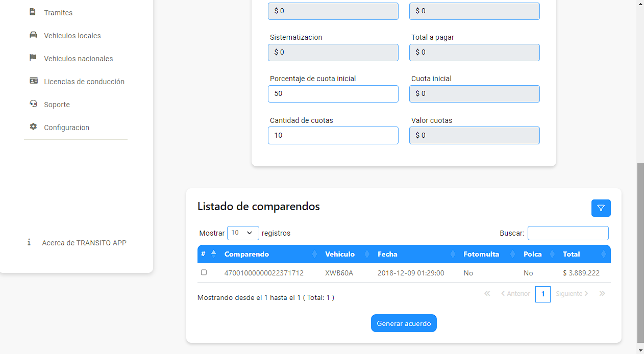Click the Buscar search field
Screen dimensions: 644x354
point(567,233)
